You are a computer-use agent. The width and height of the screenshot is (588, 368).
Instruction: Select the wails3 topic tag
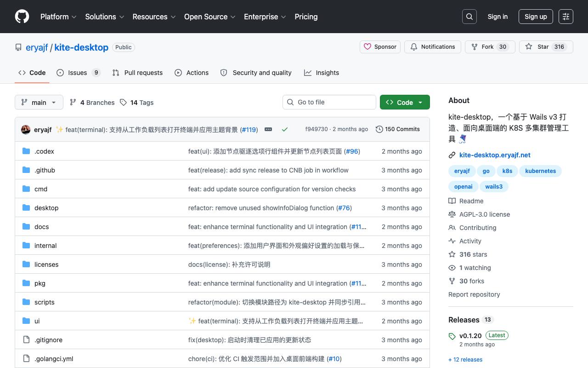click(x=494, y=187)
